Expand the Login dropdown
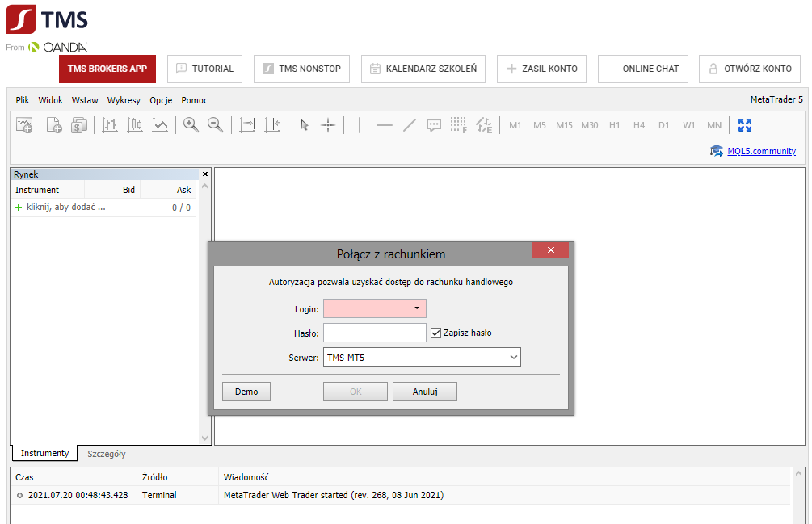The width and height of the screenshot is (812, 524). tap(417, 308)
